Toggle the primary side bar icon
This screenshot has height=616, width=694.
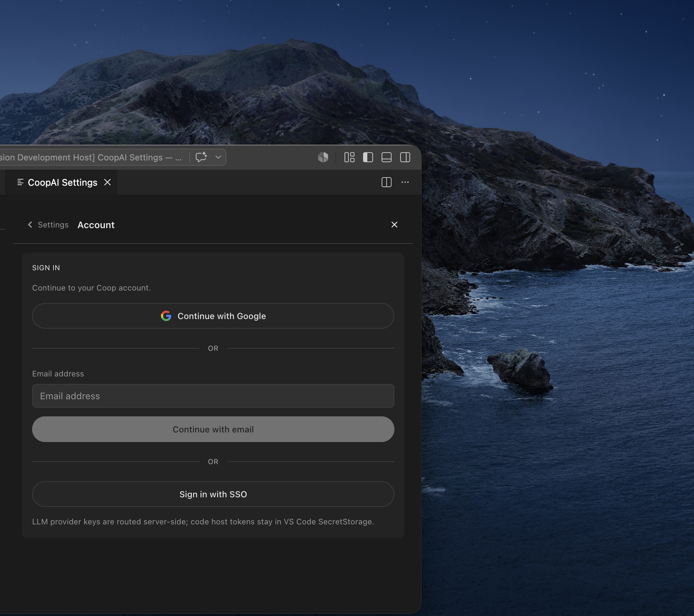coord(368,157)
